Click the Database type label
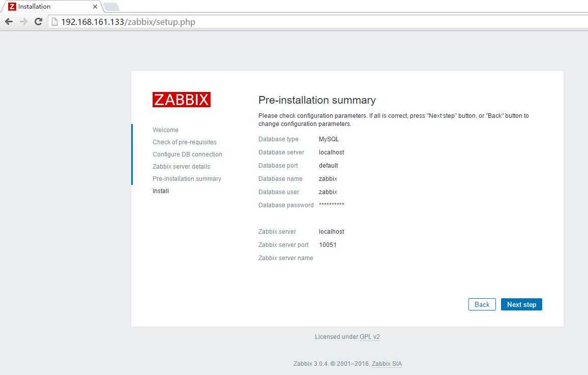The image size is (588, 375). coord(278,139)
